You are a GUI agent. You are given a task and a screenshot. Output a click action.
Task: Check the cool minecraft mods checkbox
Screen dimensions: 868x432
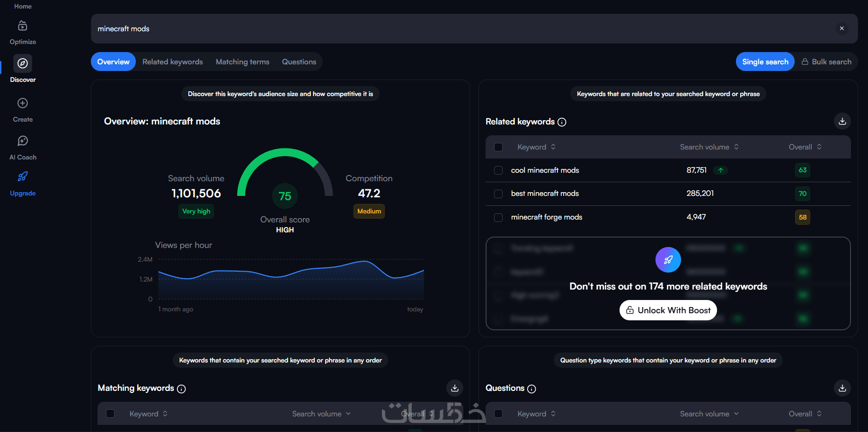tap(498, 170)
